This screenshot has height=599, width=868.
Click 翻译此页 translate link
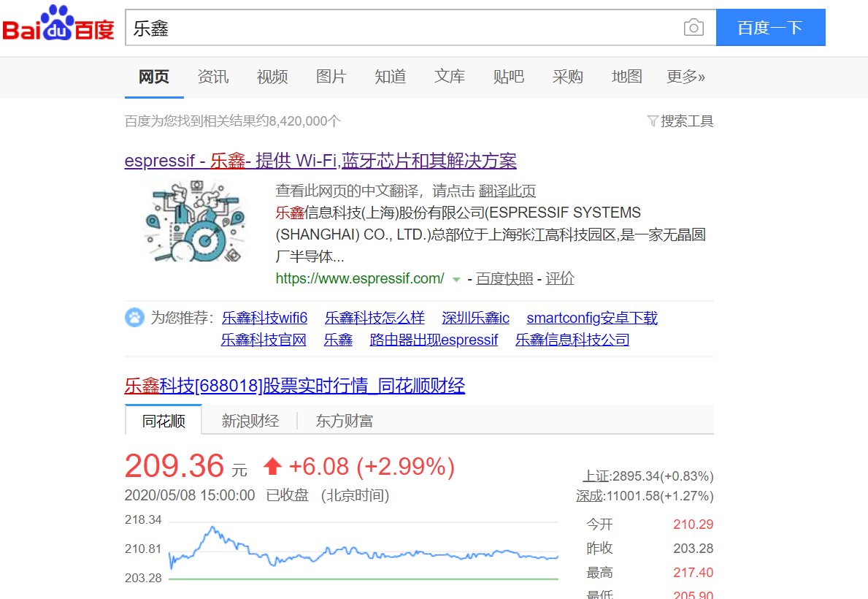click(x=507, y=191)
